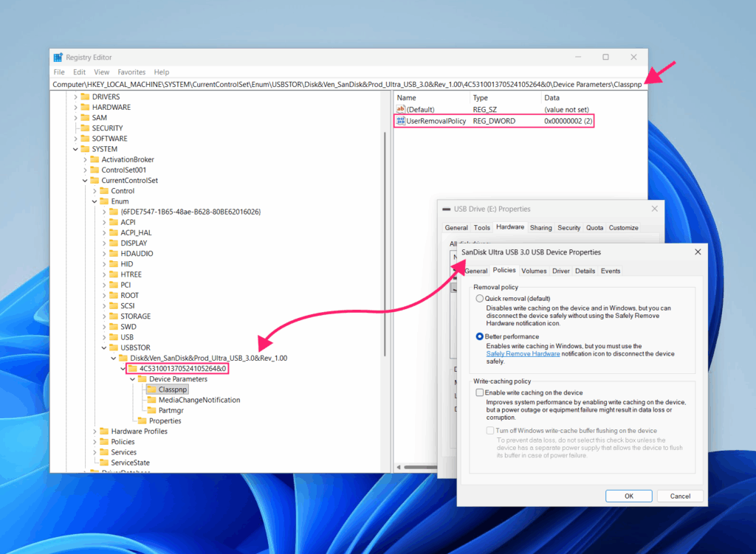756x554 pixels.
Task: Open the View menu
Action: 101,72
